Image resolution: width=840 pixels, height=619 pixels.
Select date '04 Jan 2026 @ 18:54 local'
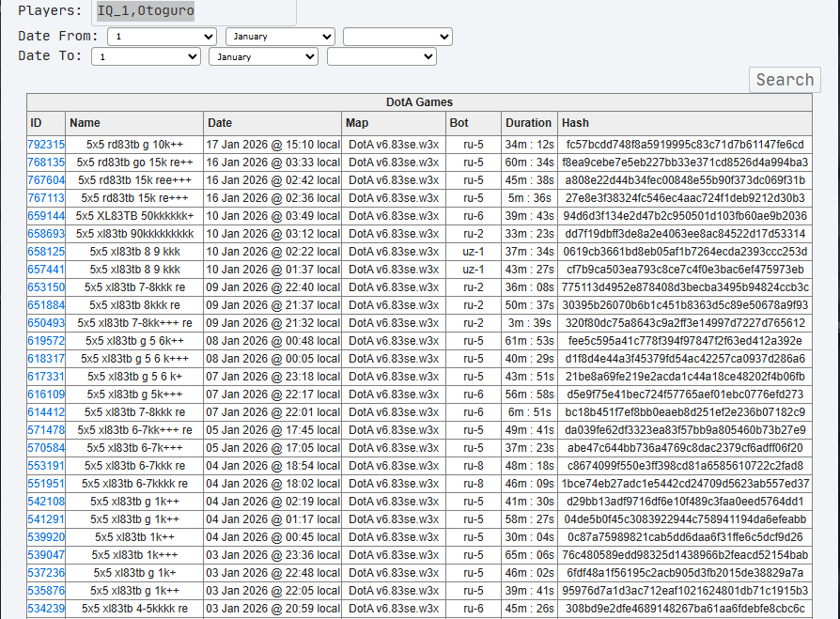(x=272, y=466)
